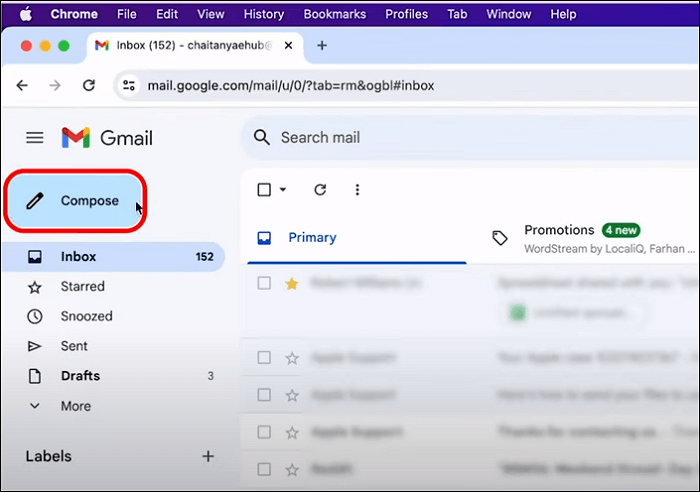Reload the page with the browser reload icon
The height and width of the screenshot is (492, 700).
88,86
